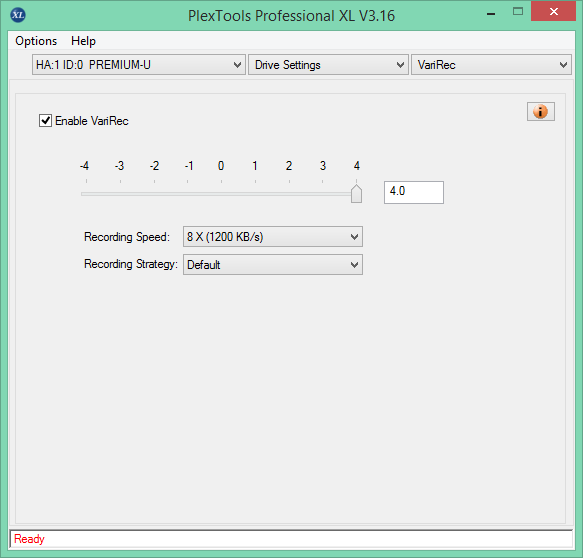Minimize the PlexTools window
The image size is (583, 558).
491,13
